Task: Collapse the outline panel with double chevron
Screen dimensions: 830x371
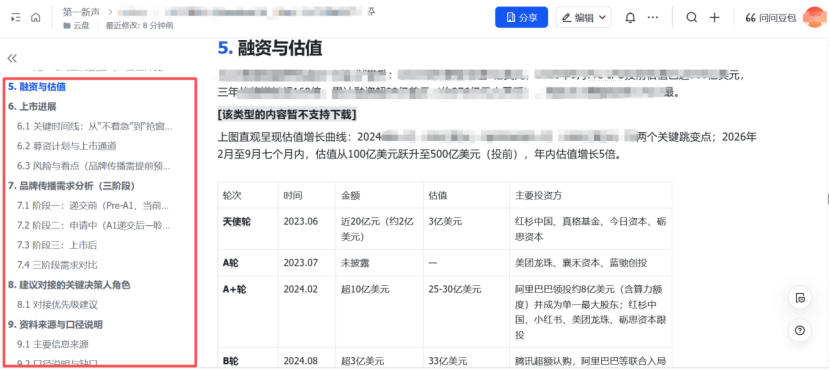Action: (12, 58)
